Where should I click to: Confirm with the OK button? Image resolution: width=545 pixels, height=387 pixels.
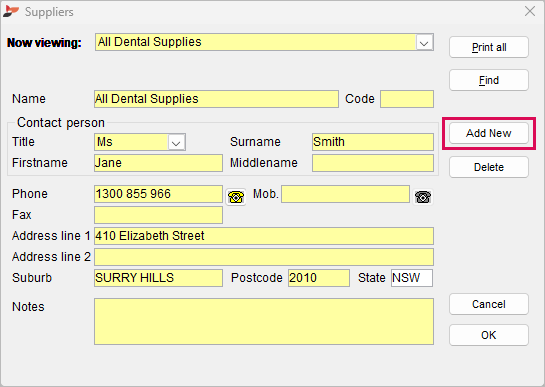(489, 335)
